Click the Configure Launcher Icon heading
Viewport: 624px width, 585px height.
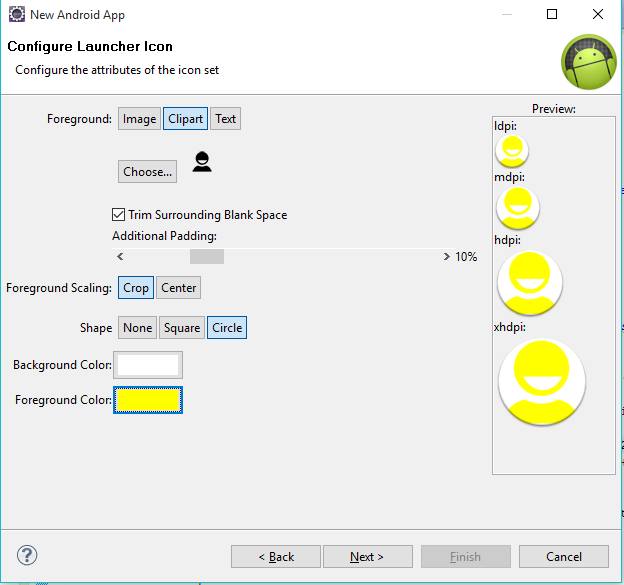tap(90, 46)
